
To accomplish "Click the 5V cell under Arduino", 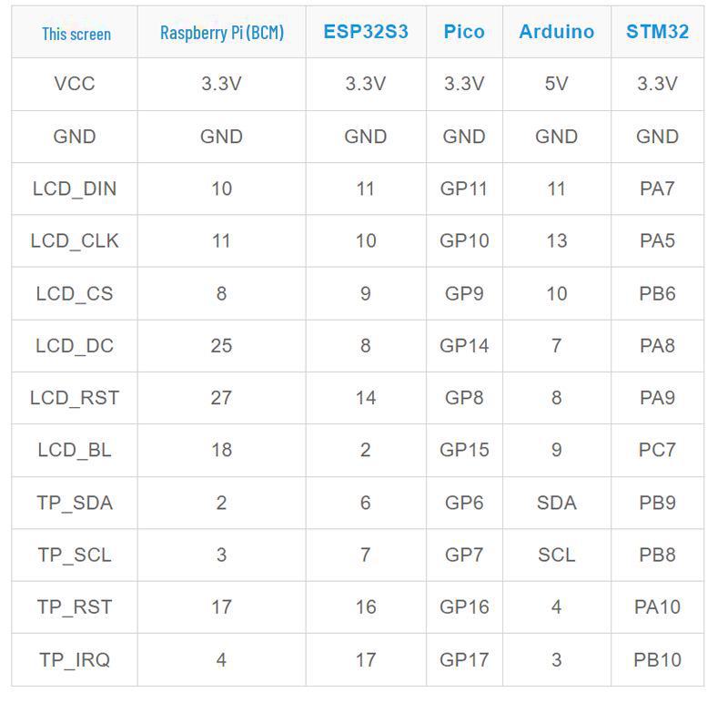I will click(x=556, y=84).
